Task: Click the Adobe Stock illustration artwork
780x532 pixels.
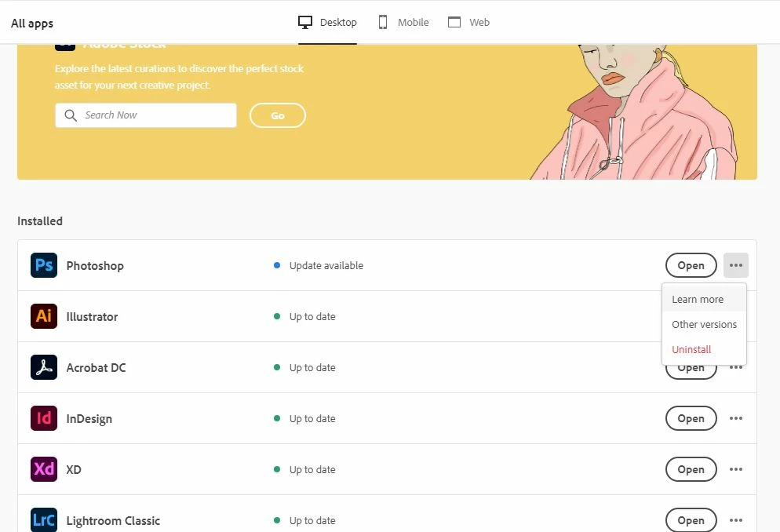Action: 634,112
